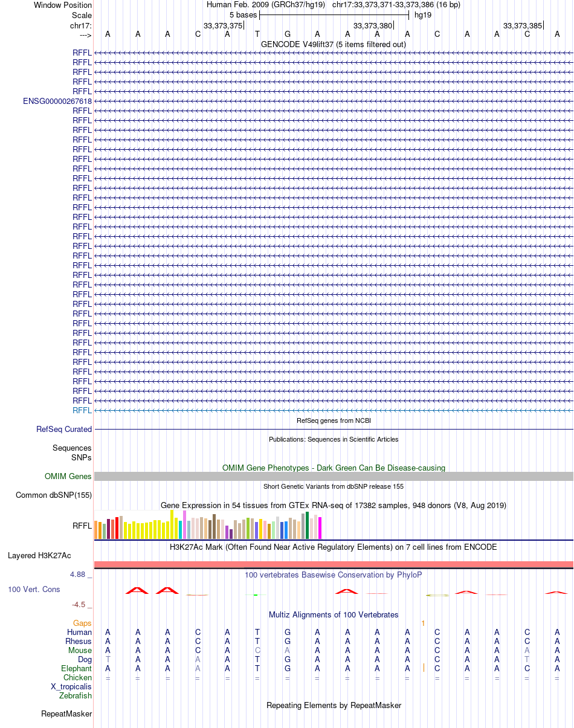Select the Rhesus alignment row label

tap(79, 641)
